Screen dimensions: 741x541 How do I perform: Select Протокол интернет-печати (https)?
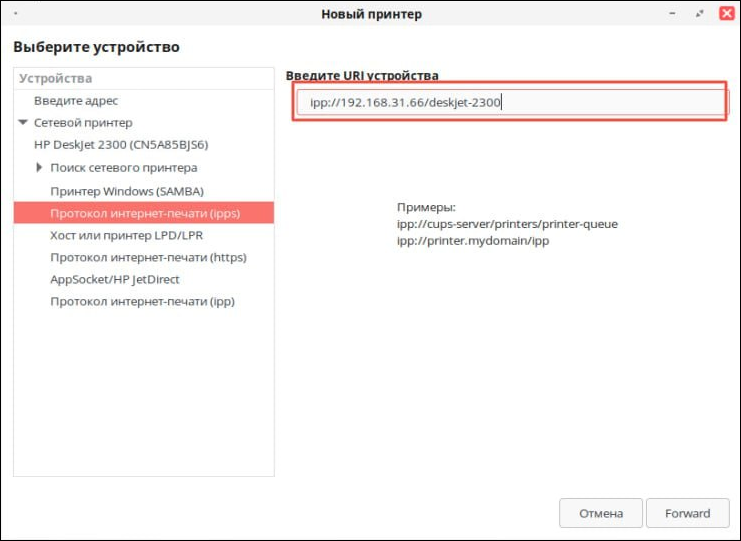148,257
